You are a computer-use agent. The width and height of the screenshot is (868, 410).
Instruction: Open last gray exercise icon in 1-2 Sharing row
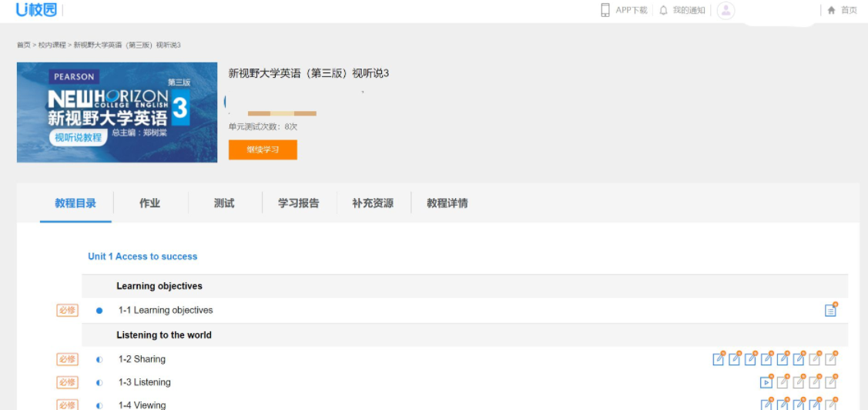(x=830, y=359)
